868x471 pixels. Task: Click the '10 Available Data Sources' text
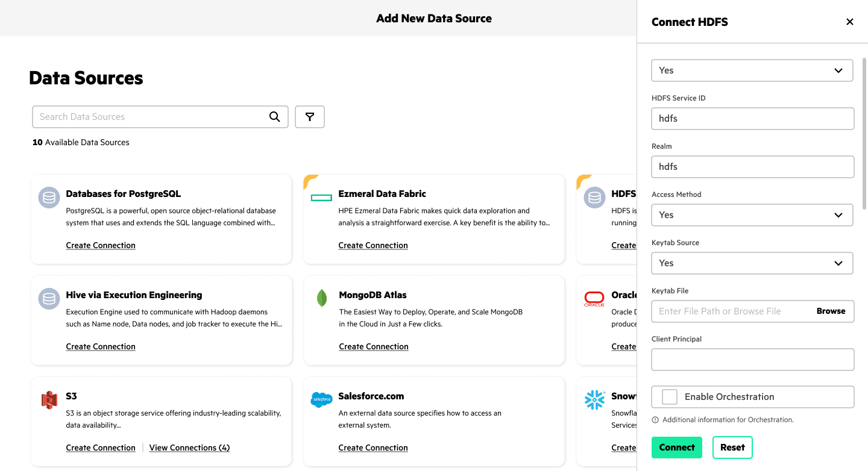click(81, 143)
